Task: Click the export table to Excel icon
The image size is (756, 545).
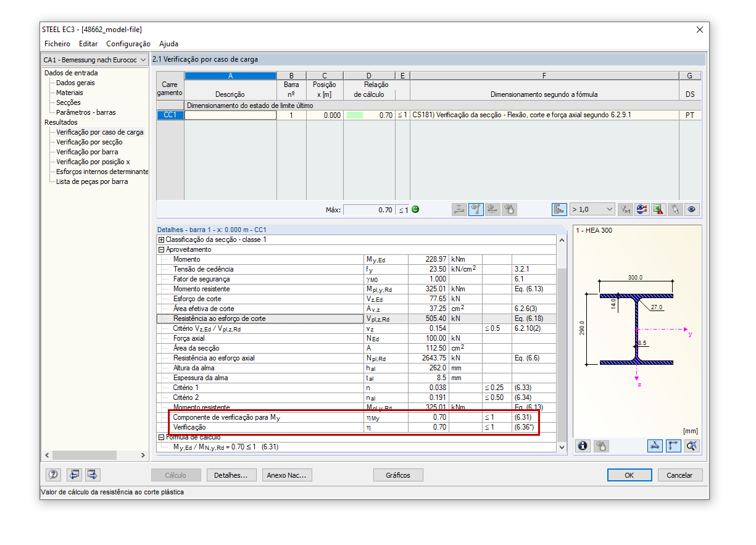Action: pos(658,209)
